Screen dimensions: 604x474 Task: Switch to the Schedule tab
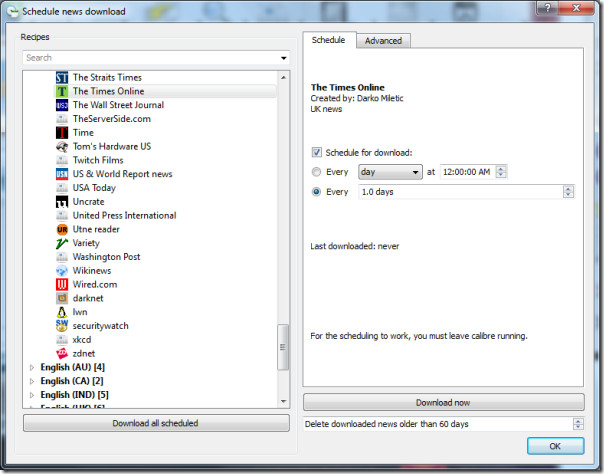(329, 40)
